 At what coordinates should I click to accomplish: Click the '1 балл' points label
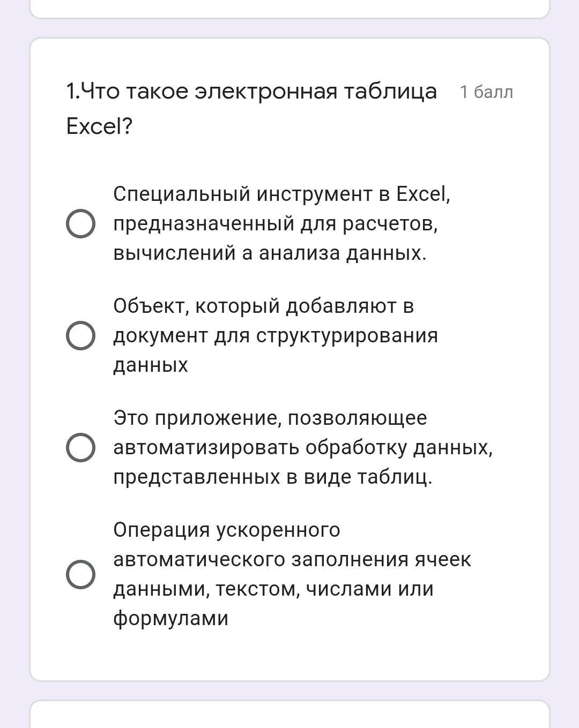(486, 92)
